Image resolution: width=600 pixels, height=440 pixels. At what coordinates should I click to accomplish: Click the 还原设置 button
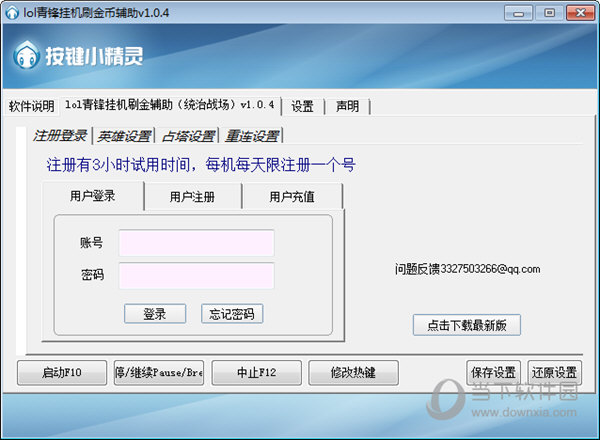coord(554,372)
